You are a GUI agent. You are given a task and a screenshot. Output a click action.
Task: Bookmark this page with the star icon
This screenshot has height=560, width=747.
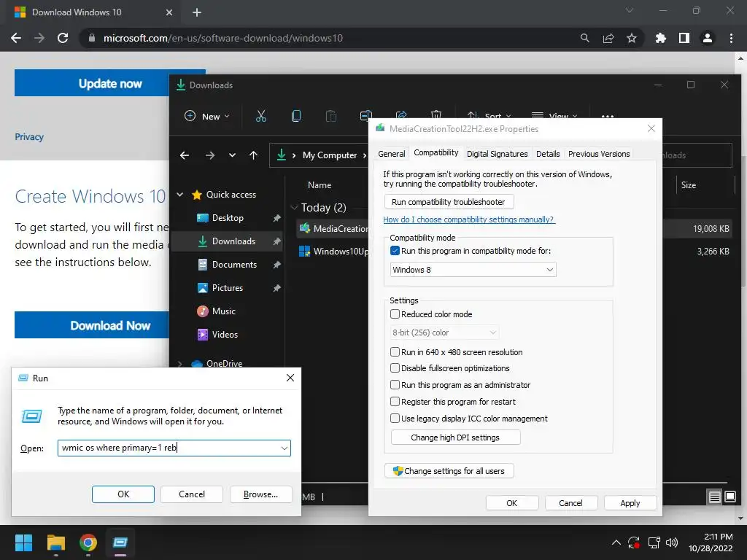(x=631, y=38)
